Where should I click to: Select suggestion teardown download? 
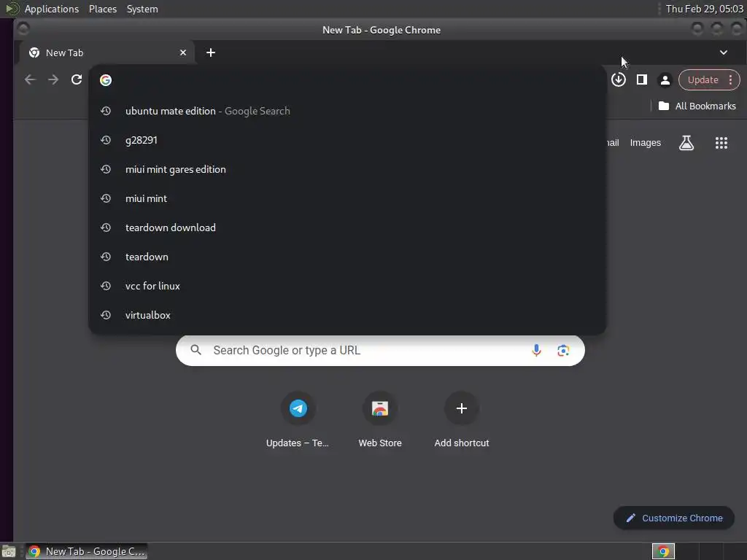pyautogui.click(x=347, y=227)
